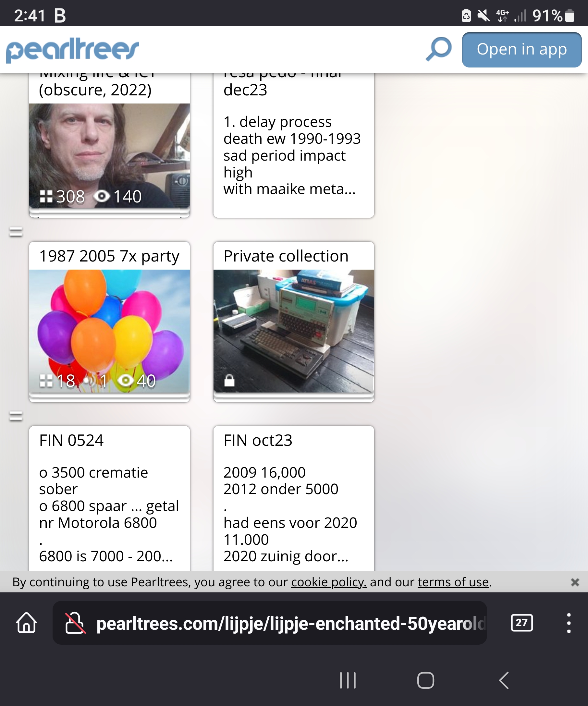Tap the Android home navigation button
The width and height of the screenshot is (588, 706).
[x=426, y=680]
